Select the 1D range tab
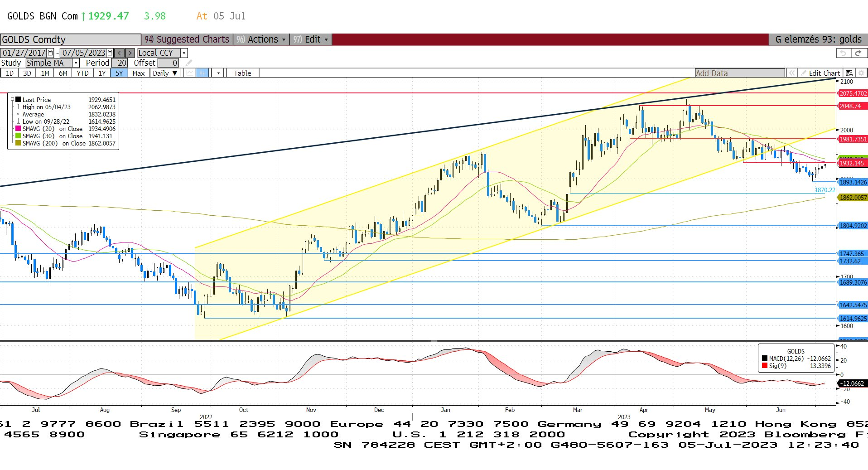868x470 pixels. tap(10, 73)
